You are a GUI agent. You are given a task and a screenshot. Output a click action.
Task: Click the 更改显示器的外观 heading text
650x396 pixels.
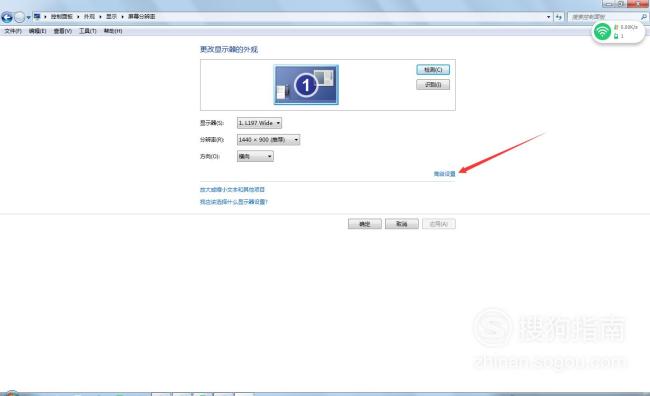point(229,49)
